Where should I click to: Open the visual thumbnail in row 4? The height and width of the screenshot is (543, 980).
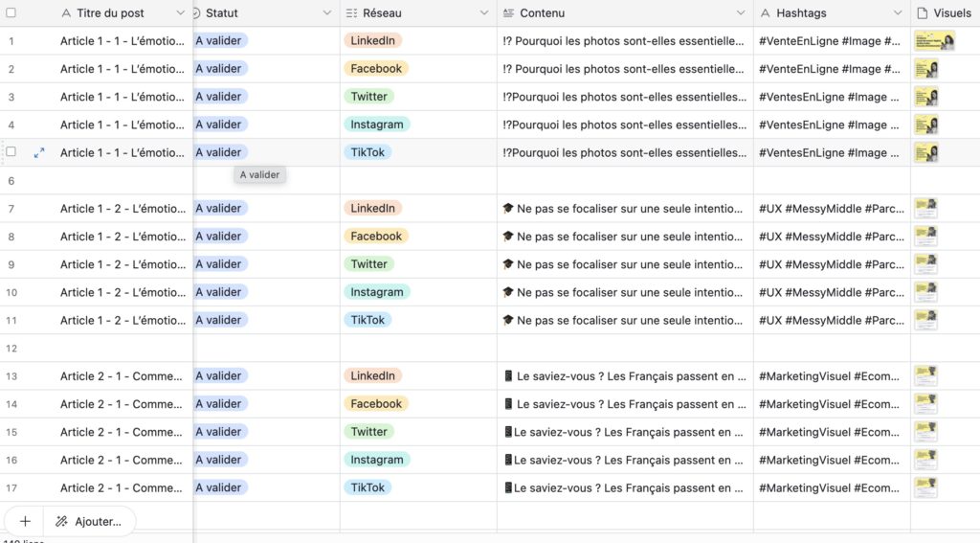tap(926, 124)
